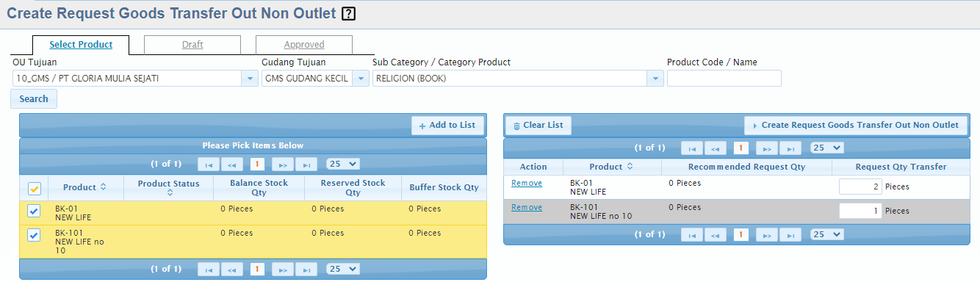Expand Sub Category / Category Product dropdown
This screenshot has width=980, height=282.
655,79
